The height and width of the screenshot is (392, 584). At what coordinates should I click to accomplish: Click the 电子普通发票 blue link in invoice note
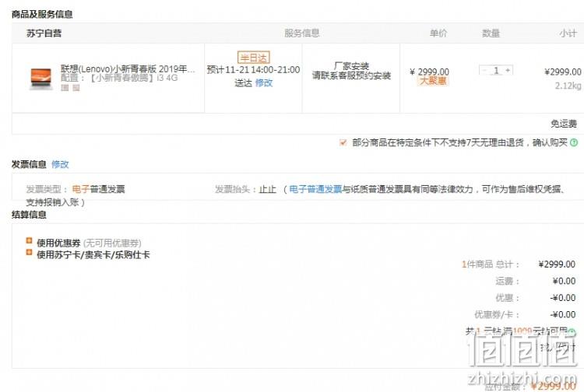(315, 189)
